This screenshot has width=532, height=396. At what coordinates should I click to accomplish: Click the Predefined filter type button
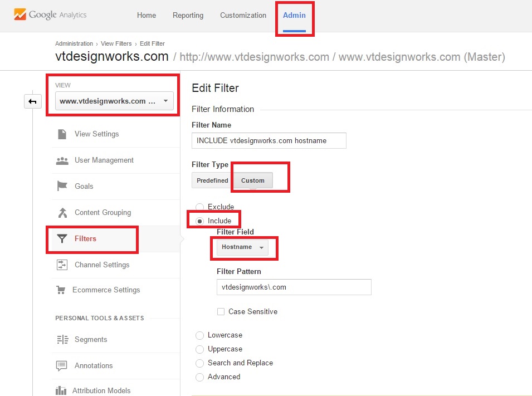[x=212, y=180]
